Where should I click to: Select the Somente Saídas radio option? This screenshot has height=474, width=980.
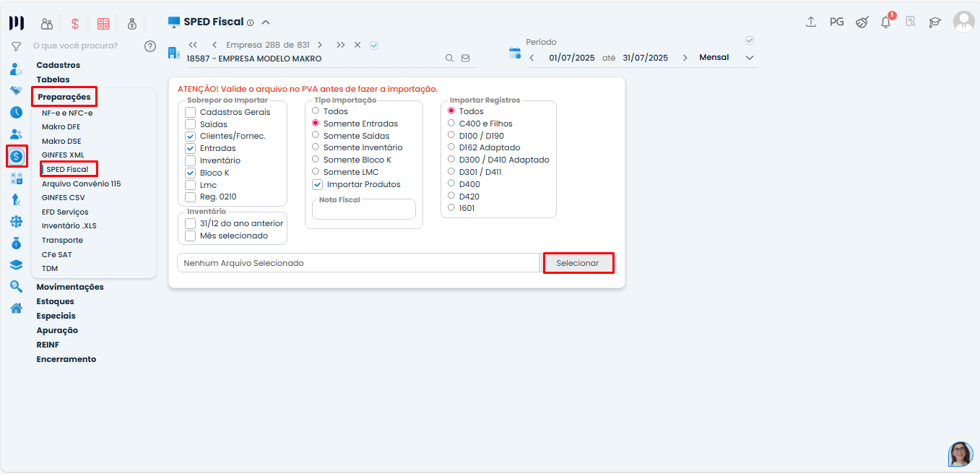316,135
